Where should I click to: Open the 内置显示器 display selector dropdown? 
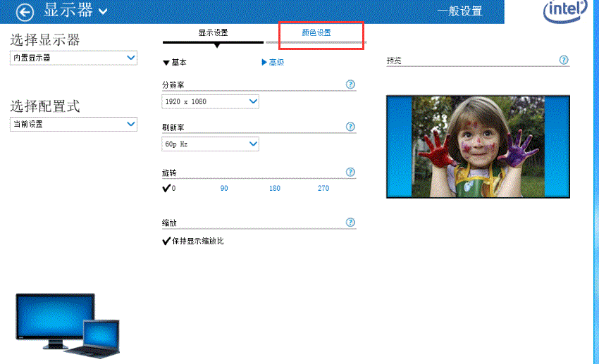(x=73, y=58)
